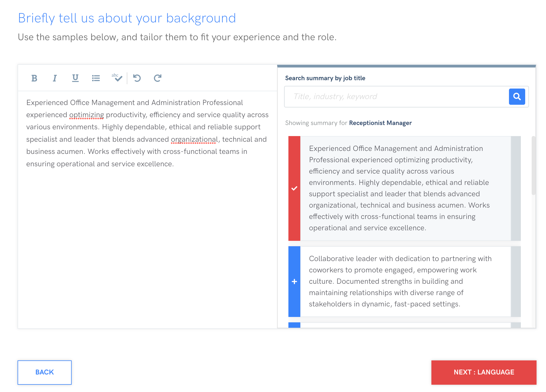Click the underlined word organizational
546x392 pixels.
click(194, 140)
